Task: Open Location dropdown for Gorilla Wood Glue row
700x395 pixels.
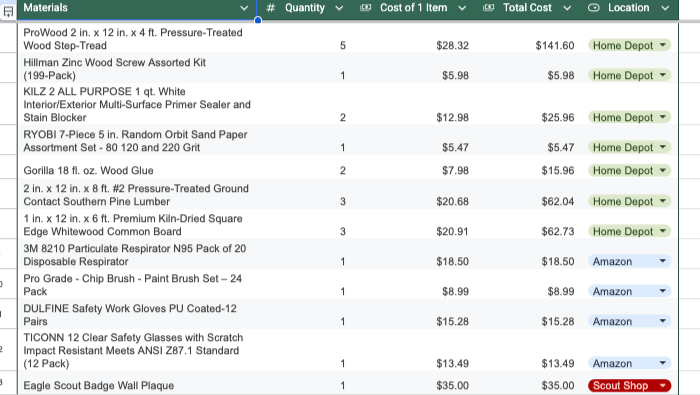Action: pos(662,170)
